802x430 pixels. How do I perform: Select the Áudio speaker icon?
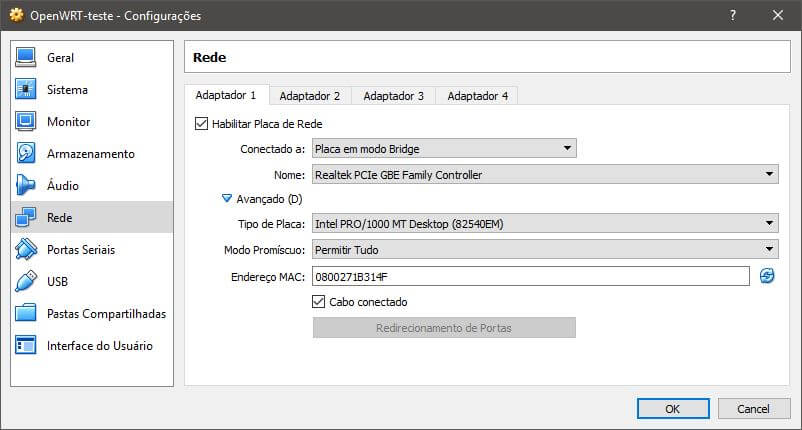click(x=26, y=186)
